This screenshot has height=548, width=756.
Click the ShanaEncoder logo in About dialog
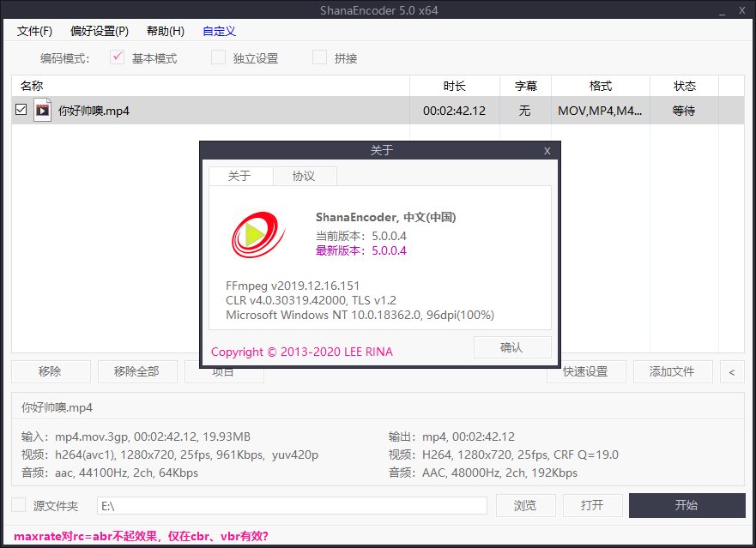pyautogui.click(x=258, y=235)
